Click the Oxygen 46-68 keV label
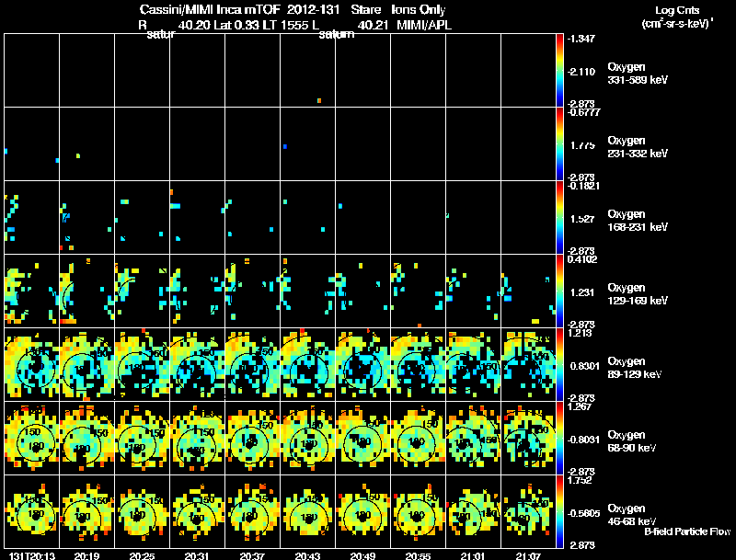This screenshot has height=560, width=736. 632,515
